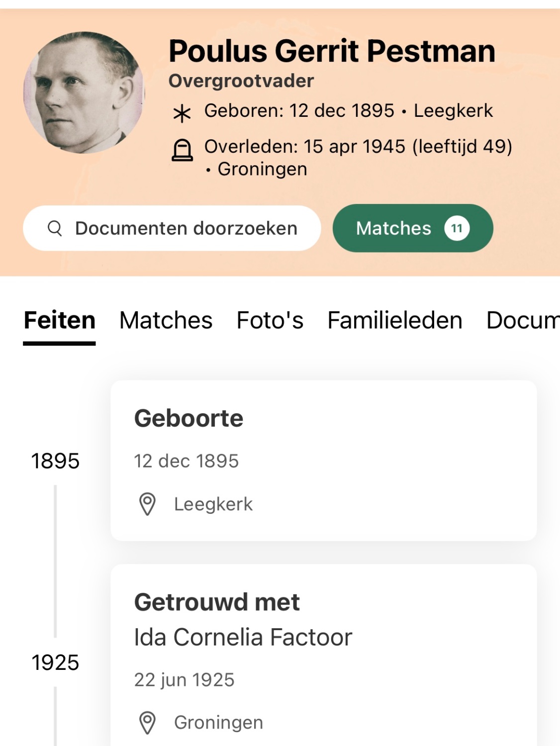Click the matches count badge 11
This screenshot has height=746, width=560.
pos(457,228)
